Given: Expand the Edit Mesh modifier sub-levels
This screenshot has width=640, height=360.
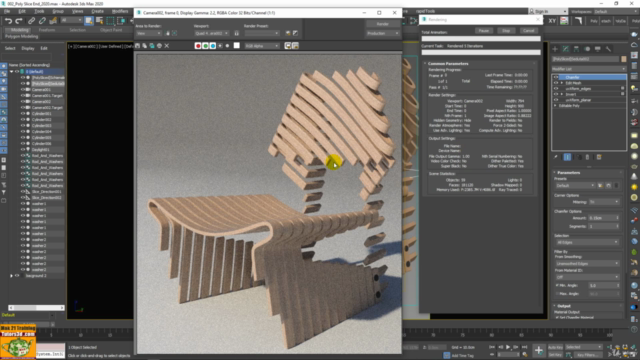Looking at the screenshot, I should tap(562, 83).
